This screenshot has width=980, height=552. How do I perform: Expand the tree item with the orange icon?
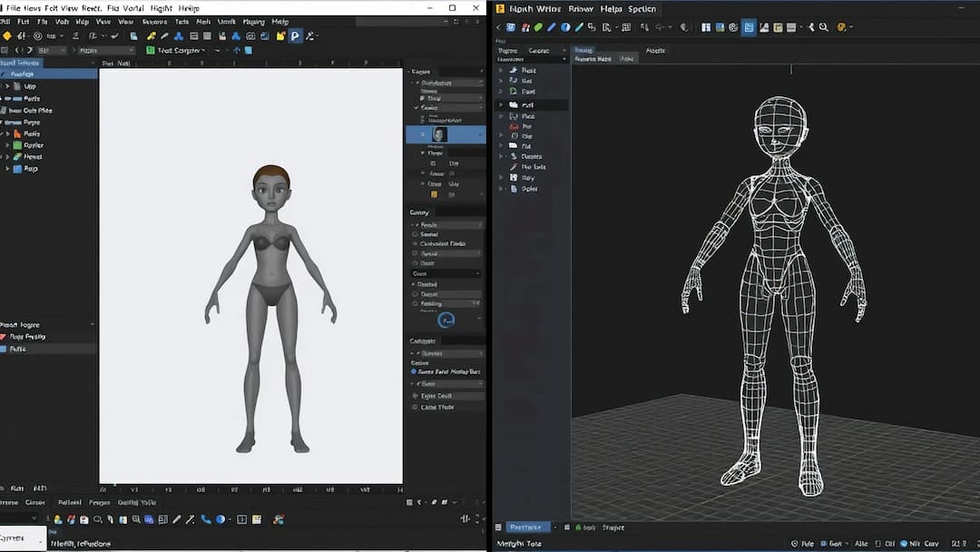(x=7, y=133)
